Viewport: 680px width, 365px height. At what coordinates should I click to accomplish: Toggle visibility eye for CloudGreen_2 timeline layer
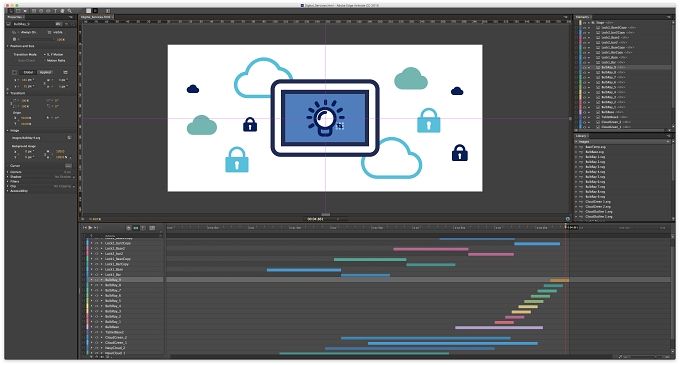click(96, 337)
